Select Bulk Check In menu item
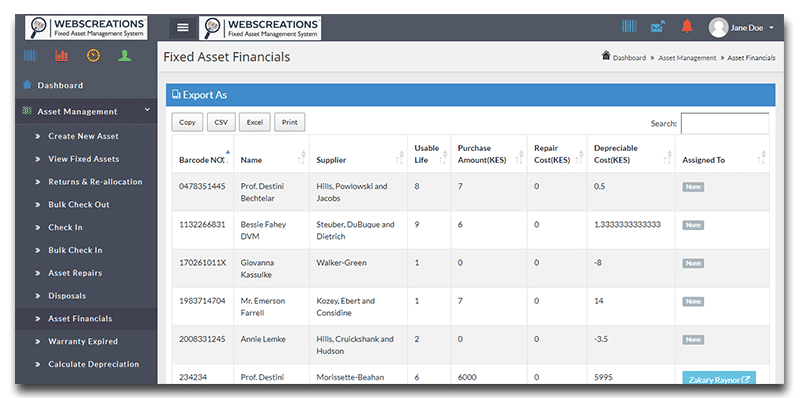Viewport: 800px width, 398px height. (75, 250)
